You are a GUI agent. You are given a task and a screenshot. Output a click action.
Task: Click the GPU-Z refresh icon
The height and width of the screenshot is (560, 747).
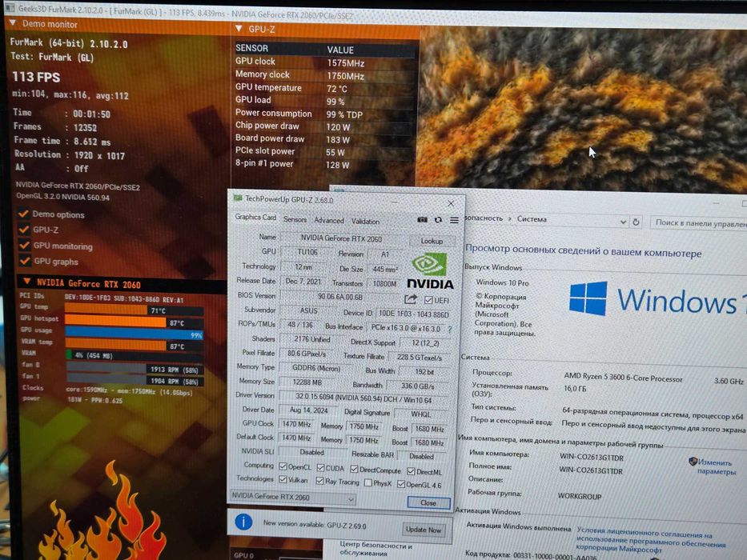(x=438, y=220)
